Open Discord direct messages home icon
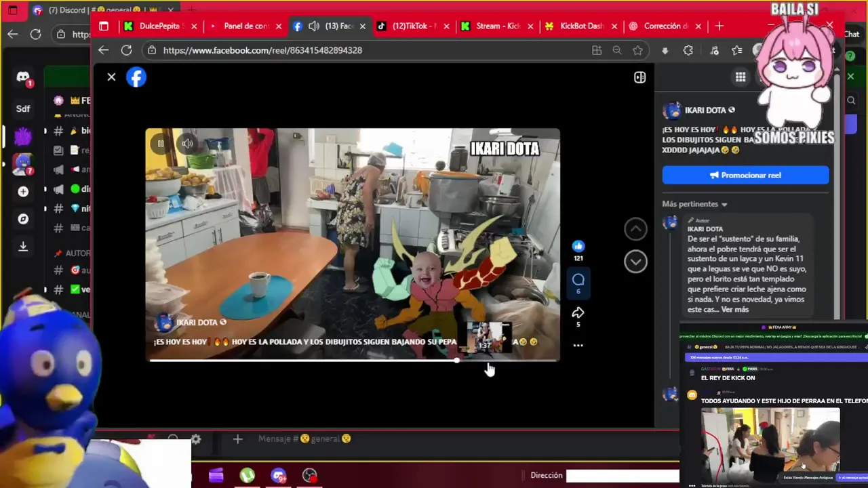 pyautogui.click(x=23, y=77)
